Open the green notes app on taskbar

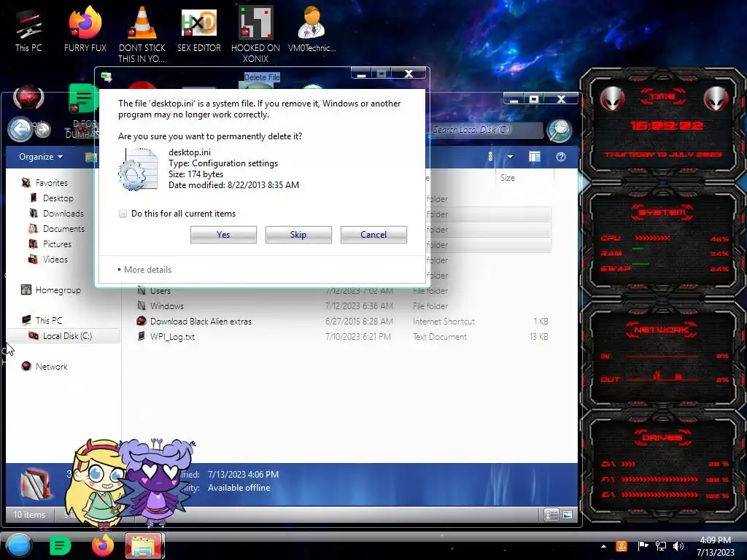60,545
